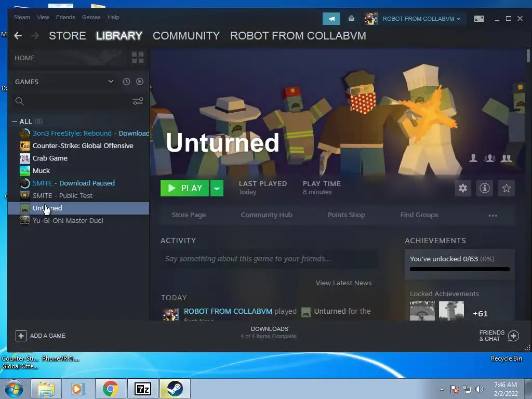Open Play options dropdown arrow
532x399 pixels.
pos(217,188)
